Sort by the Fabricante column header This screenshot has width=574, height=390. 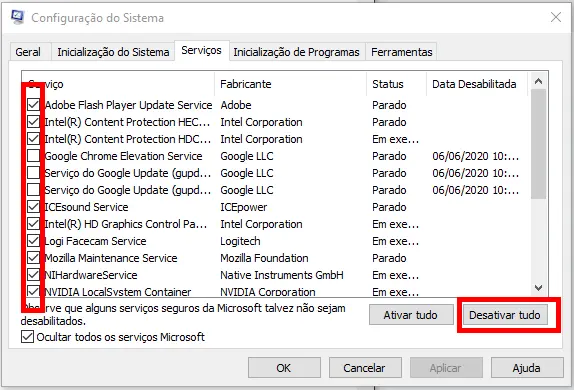click(x=290, y=84)
